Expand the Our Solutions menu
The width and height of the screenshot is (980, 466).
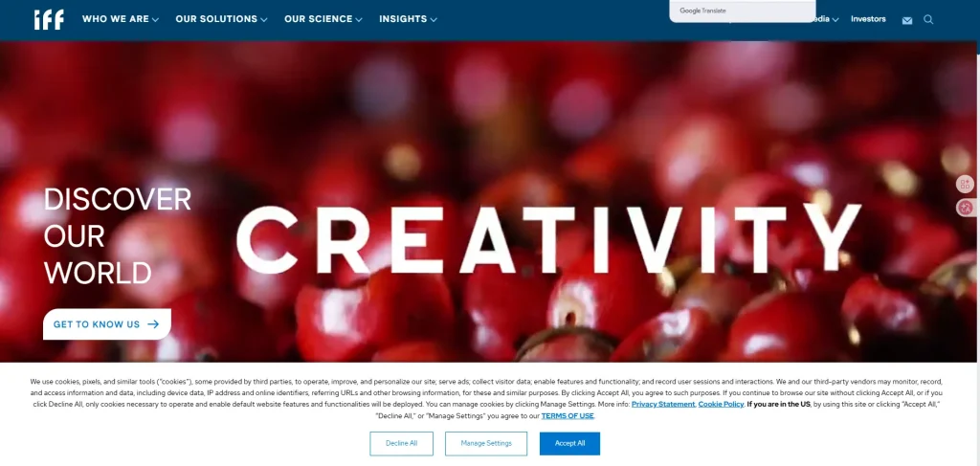pos(221,19)
